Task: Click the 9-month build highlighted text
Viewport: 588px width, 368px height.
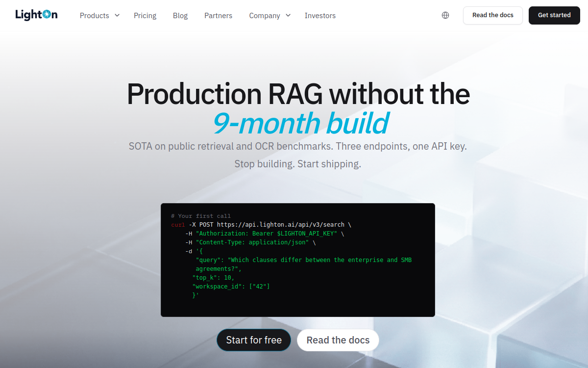Action: (300, 123)
